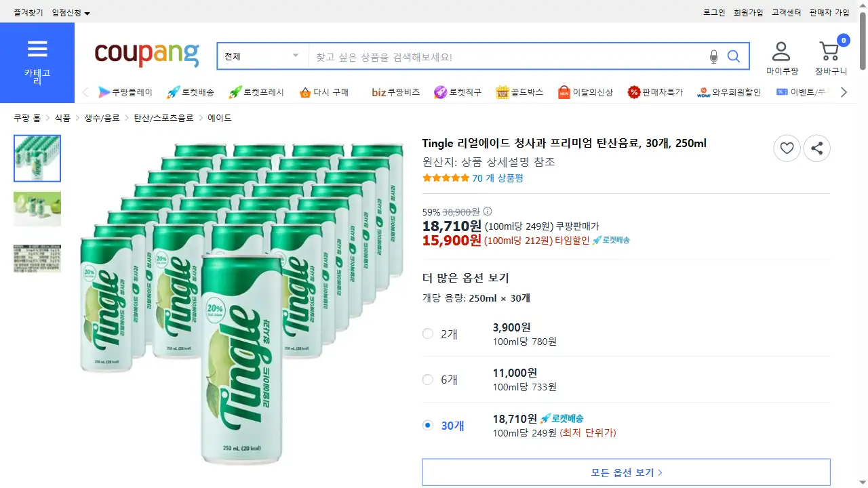This screenshot has height=488, width=868.
Task: Expand the 입점신청 dropdown
Action: pos(71,13)
